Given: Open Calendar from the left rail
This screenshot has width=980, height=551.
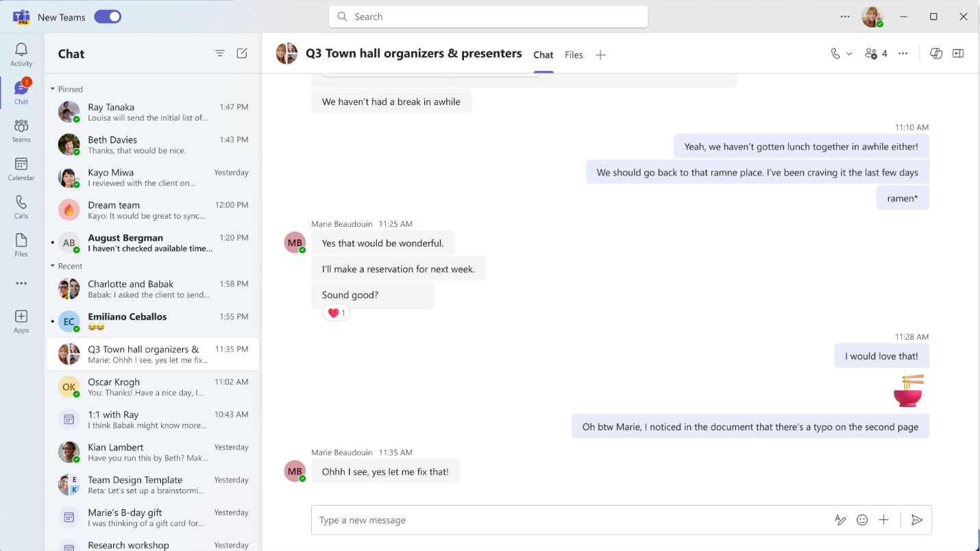Looking at the screenshot, I should click(x=21, y=169).
